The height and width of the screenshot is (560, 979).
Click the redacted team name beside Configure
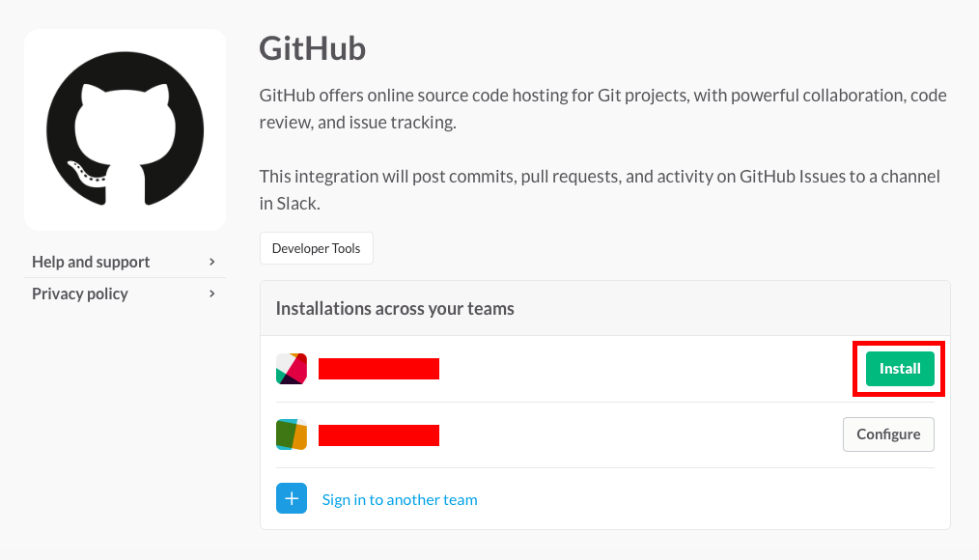[379, 435]
